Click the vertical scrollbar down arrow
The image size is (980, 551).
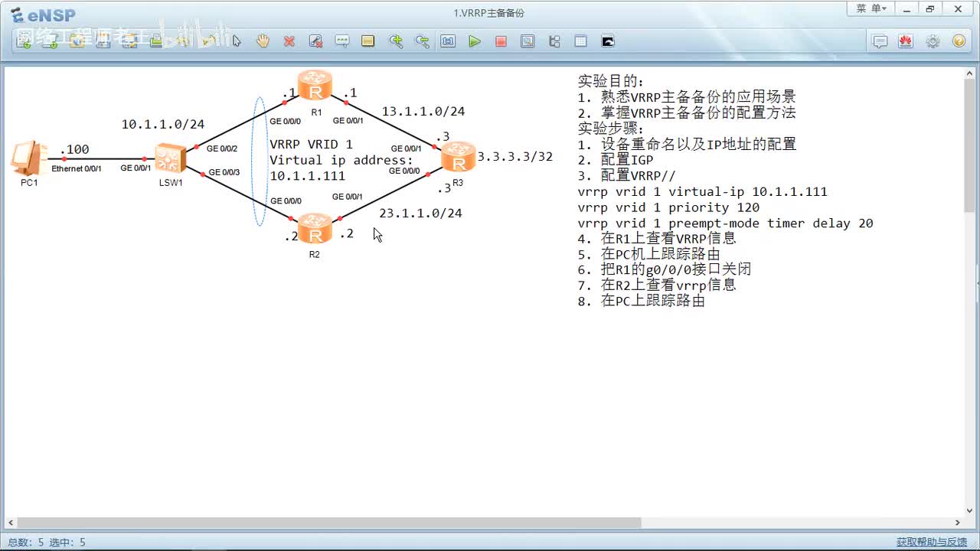(969, 512)
